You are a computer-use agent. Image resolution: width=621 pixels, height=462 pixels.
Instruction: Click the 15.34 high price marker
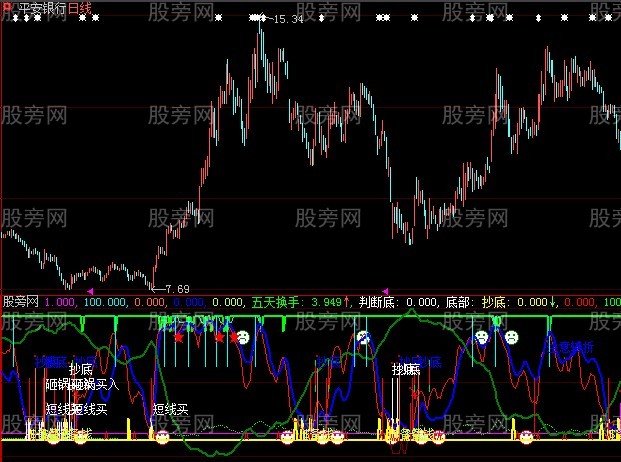point(284,19)
